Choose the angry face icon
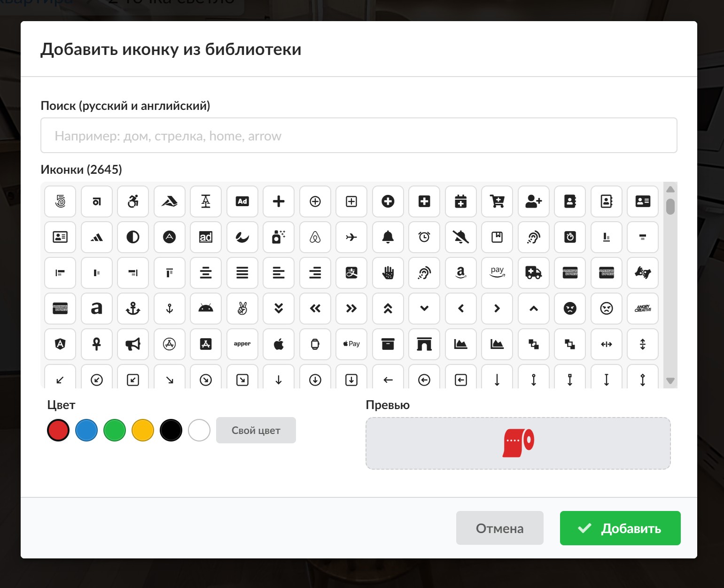This screenshot has width=724, height=588. 570,309
